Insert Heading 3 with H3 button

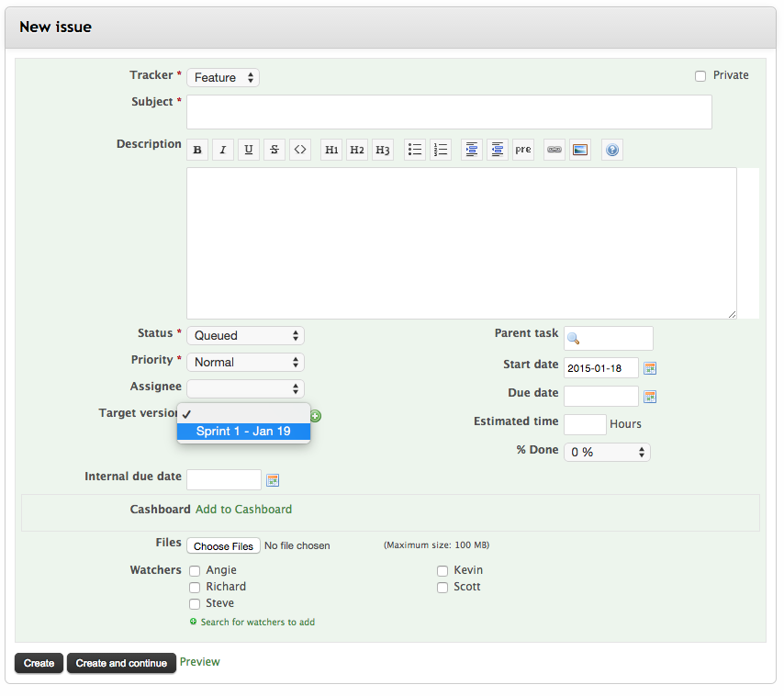(383, 150)
